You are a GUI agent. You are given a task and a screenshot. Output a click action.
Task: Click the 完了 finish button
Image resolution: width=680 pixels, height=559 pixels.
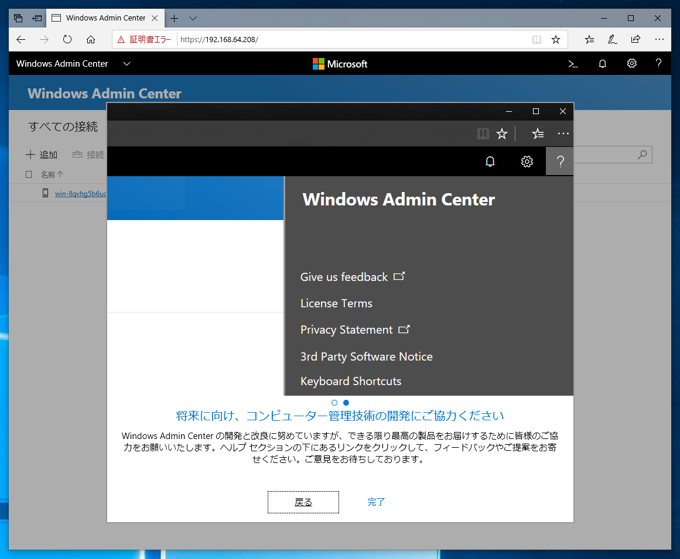pyautogui.click(x=376, y=502)
